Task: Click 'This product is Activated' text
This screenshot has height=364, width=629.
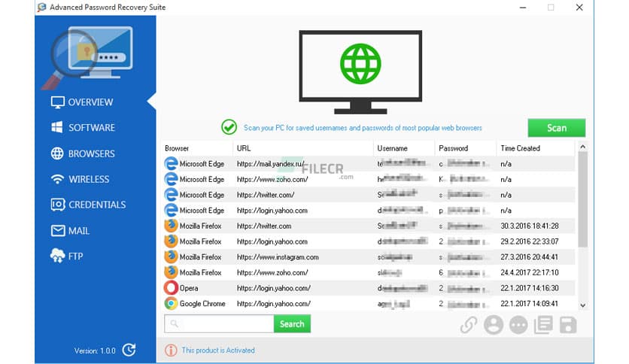Action: pos(218,350)
